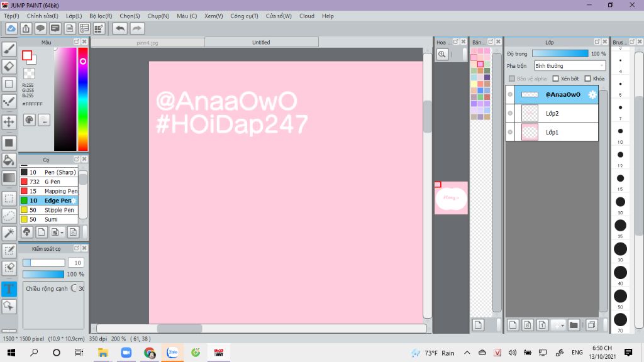This screenshot has width=644, height=362.
Task: Select the Magic Wand tool
Action: point(9,233)
